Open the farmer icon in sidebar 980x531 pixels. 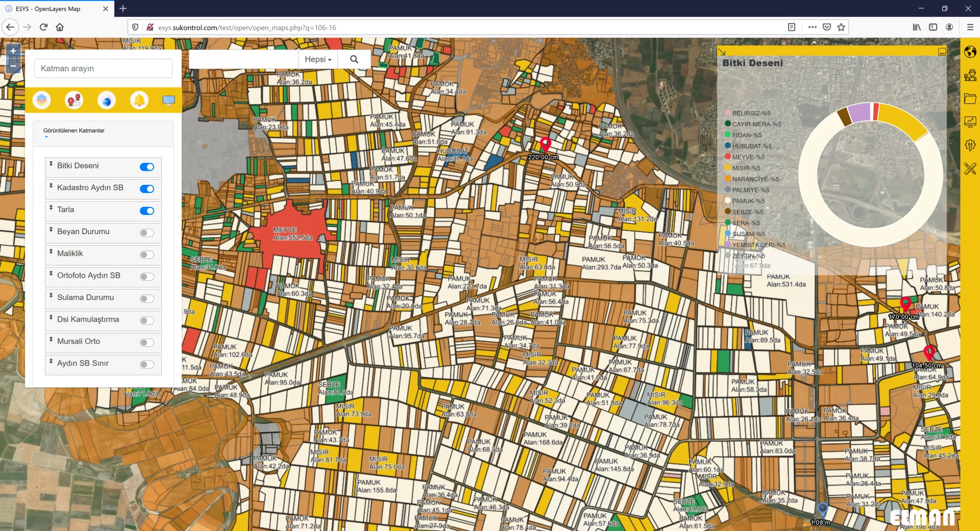(970, 75)
